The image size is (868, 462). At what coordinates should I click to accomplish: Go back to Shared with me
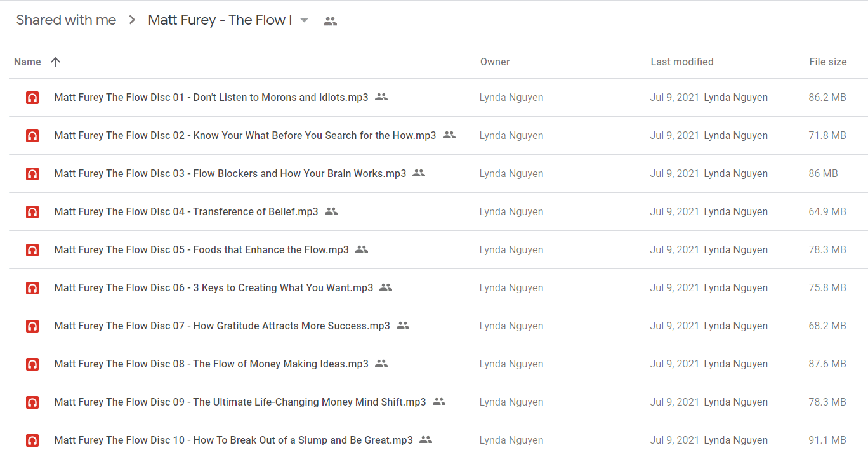tap(66, 20)
